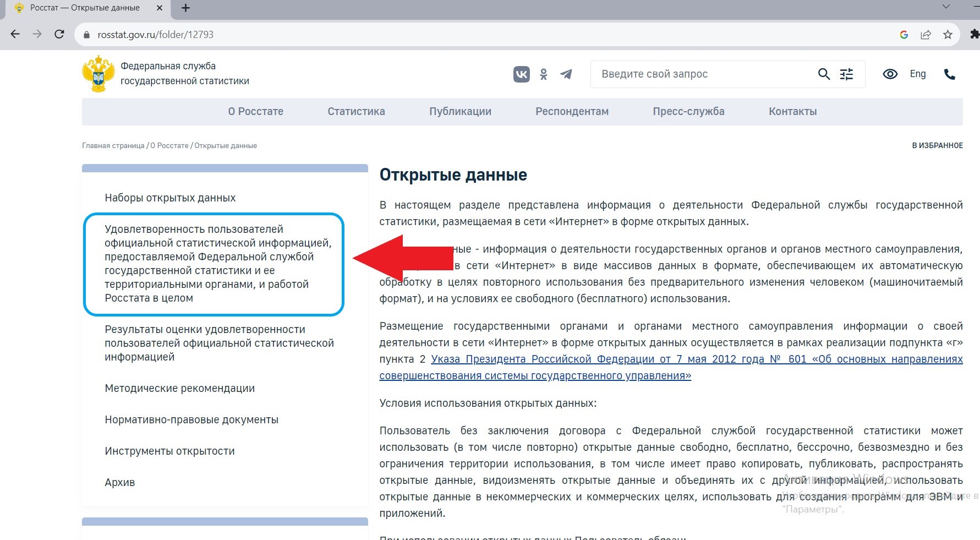Expand the «Респондентам» navigation menu

[x=572, y=112]
